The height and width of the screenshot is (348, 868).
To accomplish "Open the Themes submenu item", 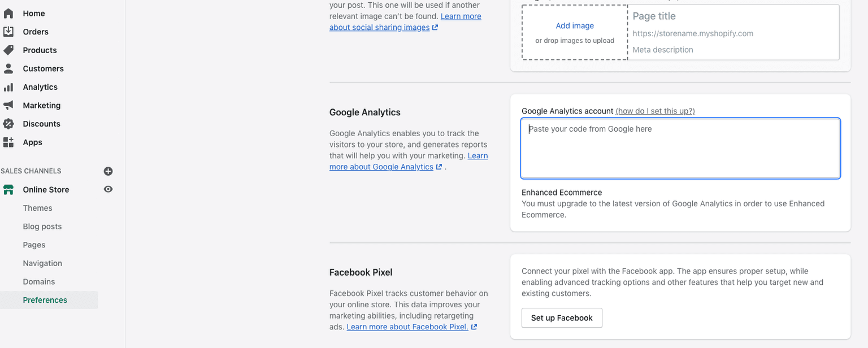I will tap(37, 208).
